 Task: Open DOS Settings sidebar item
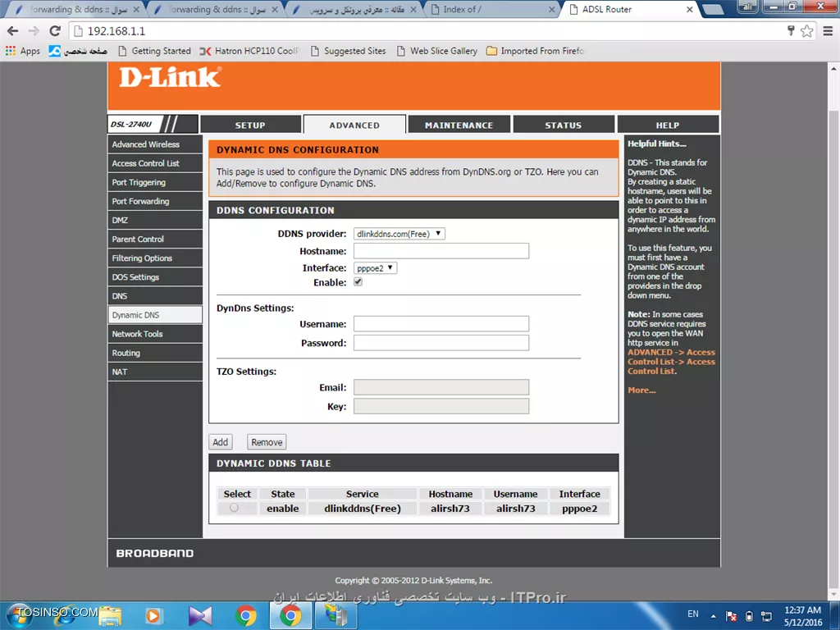(155, 277)
